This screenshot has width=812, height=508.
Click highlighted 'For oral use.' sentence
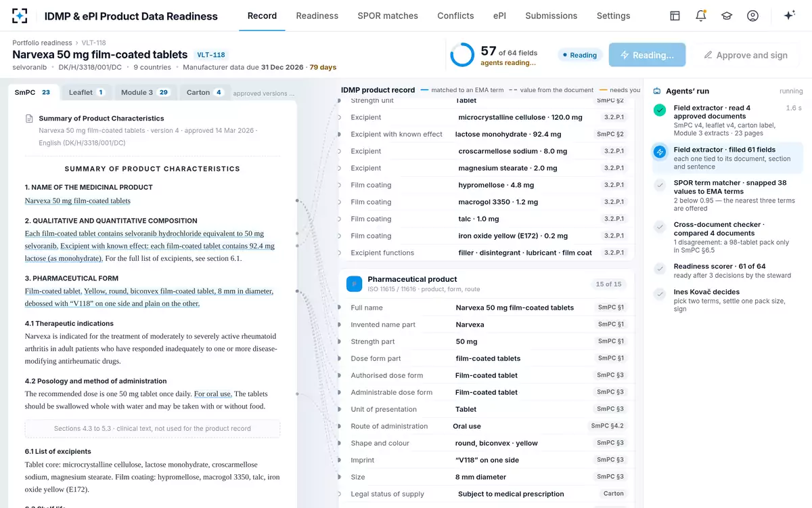tap(213, 394)
